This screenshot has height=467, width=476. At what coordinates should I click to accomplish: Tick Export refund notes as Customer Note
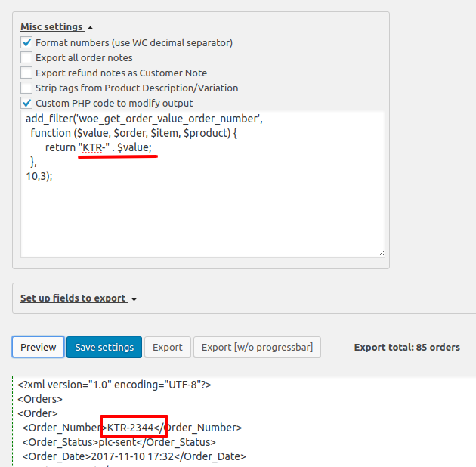pyautogui.click(x=27, y=73)
